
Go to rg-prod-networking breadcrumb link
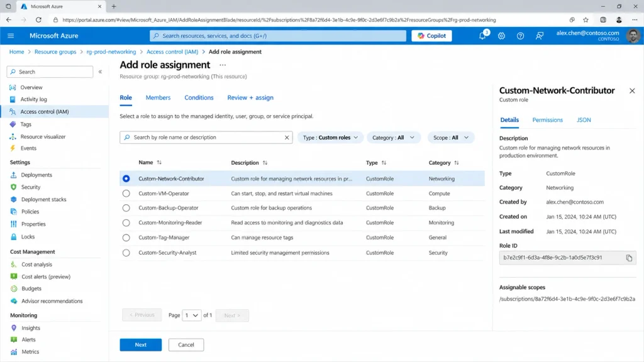click(111, 52)
